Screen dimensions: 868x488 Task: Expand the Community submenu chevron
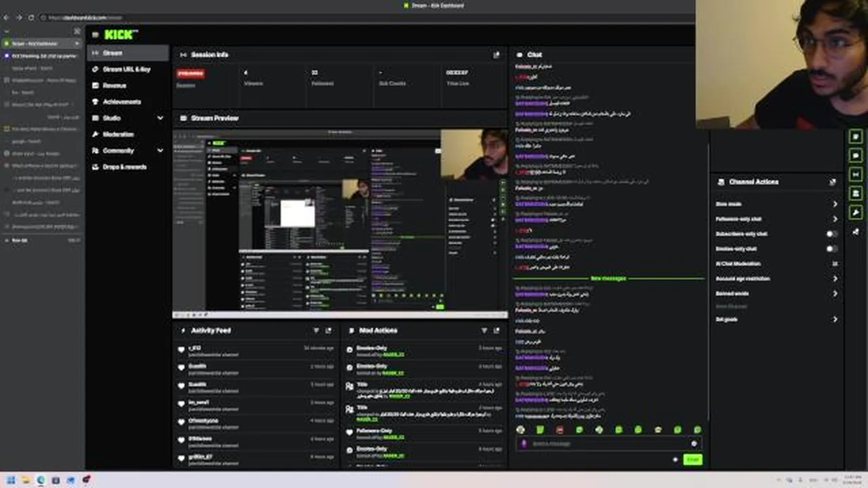coord(160,150)
